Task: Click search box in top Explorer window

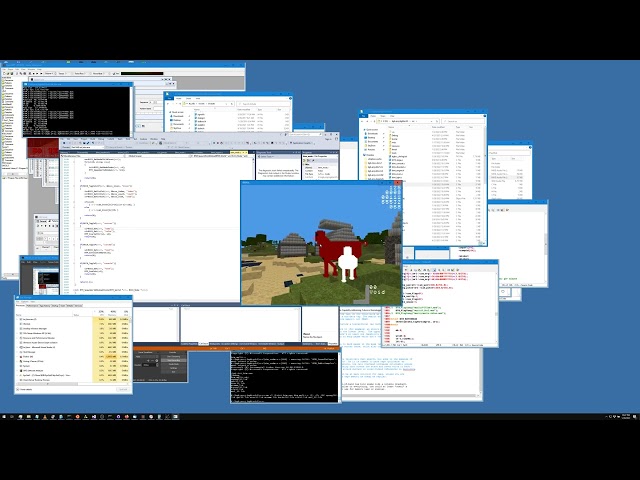Action: pyautogui.click(x=263, y=104)
